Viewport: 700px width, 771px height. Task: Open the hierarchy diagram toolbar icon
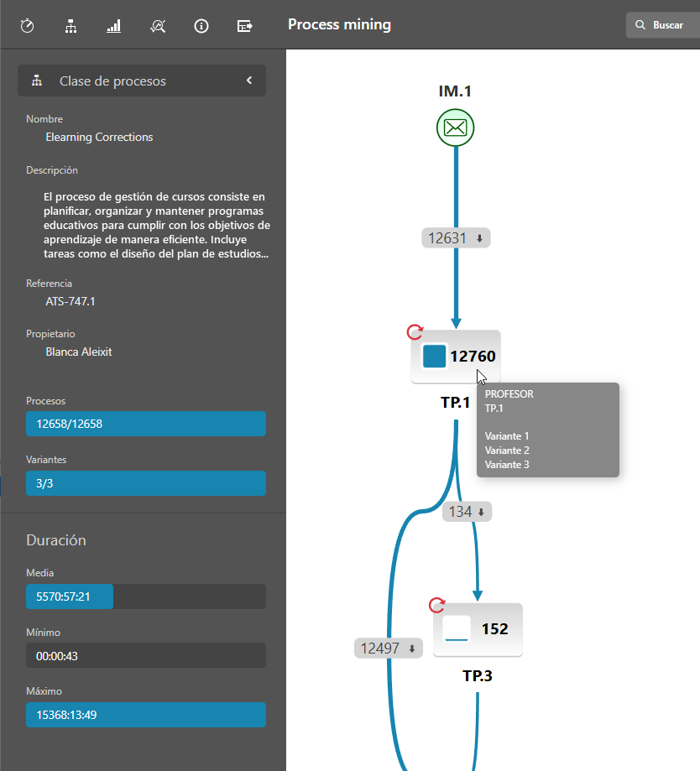click(x=71, y=26)
